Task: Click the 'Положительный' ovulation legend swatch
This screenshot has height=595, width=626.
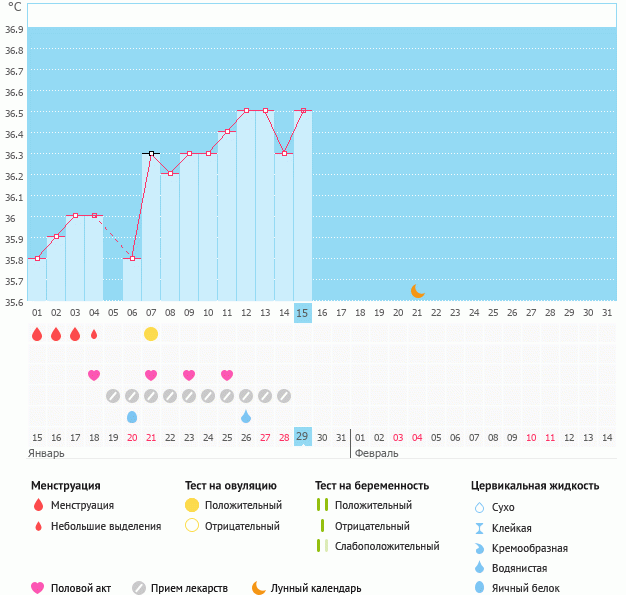Action: (x=191, y=505)
